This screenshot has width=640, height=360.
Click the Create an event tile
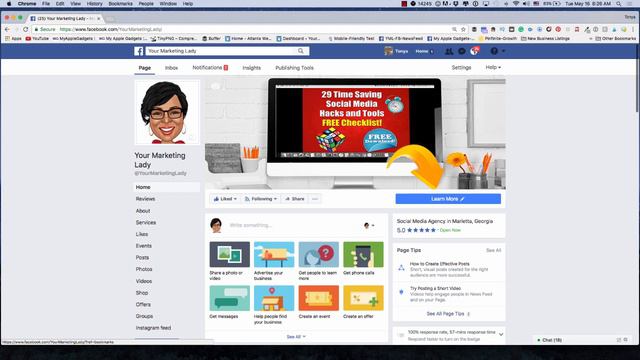click(318, 302)
